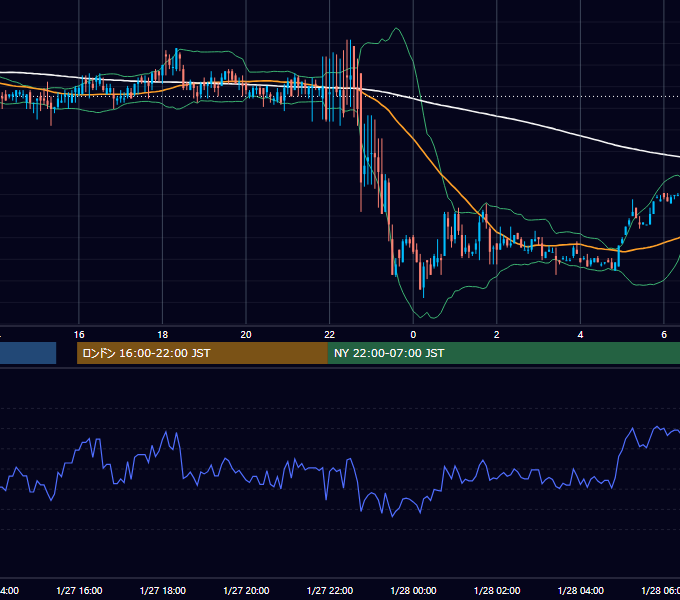Click the NY 22:00-07:00 JST session bar
The width and height of the screenshot is (680, 600).
click(503, 353)
